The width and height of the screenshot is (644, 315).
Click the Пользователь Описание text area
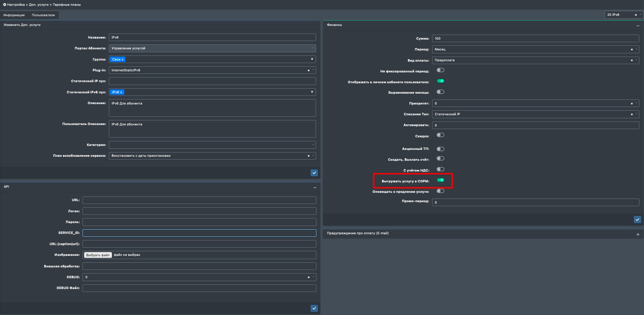click(x=212, y=129)
